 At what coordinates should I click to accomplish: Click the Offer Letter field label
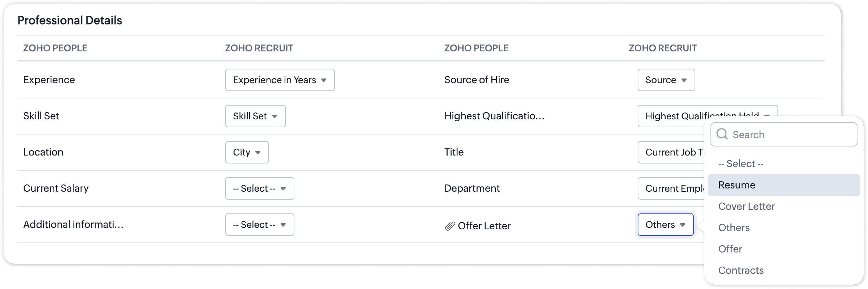(484, 226)
